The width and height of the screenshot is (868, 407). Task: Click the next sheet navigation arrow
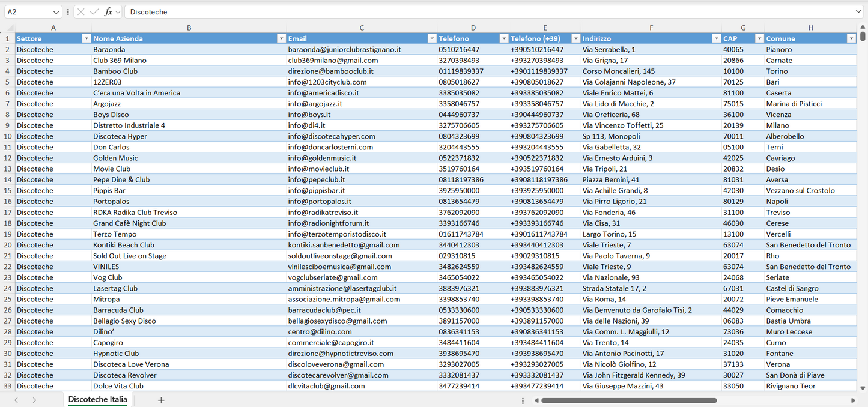click(x=34, y=400)
